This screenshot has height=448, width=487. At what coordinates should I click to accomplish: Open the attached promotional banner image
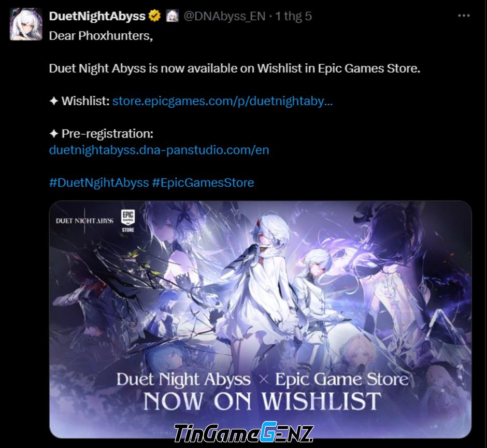click(260, 319)
